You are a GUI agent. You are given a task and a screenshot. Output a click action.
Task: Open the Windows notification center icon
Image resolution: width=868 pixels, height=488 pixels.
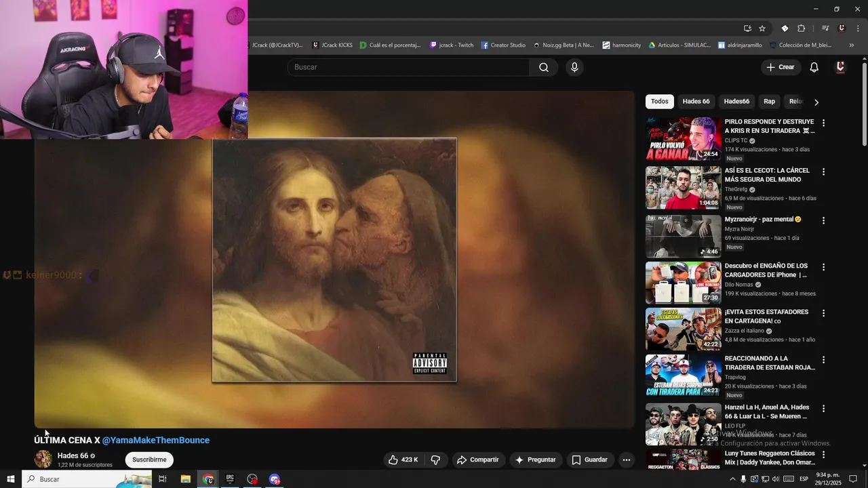854,479
